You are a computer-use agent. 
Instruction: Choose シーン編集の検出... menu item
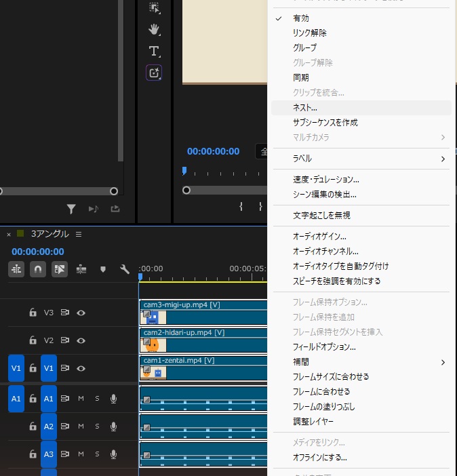[x=361, y=195]
